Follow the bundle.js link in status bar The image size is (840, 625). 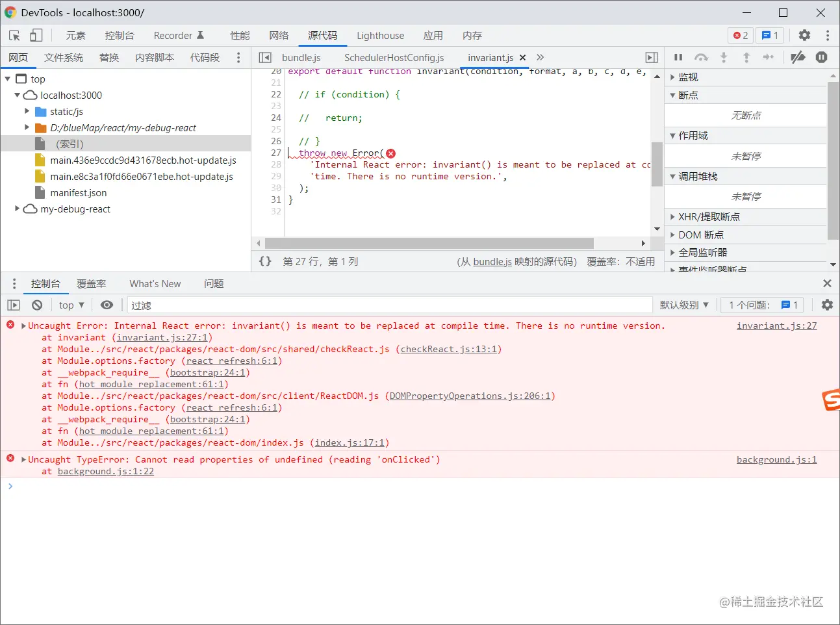(492, 261)
